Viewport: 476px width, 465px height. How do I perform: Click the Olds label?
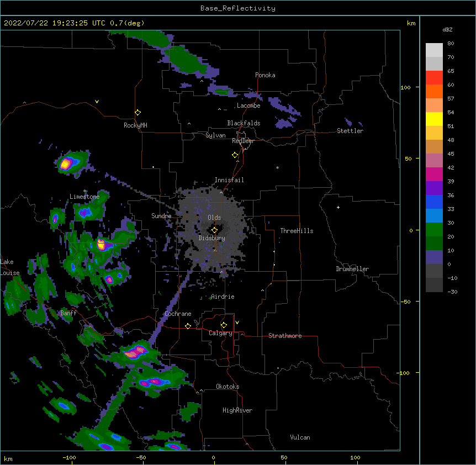(214, 218)
